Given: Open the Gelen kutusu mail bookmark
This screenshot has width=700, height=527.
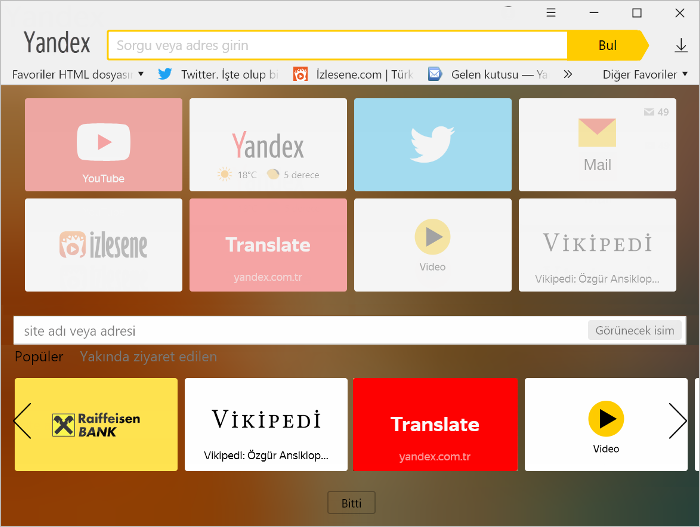Looking at the screenshot, I should (488, 74).
